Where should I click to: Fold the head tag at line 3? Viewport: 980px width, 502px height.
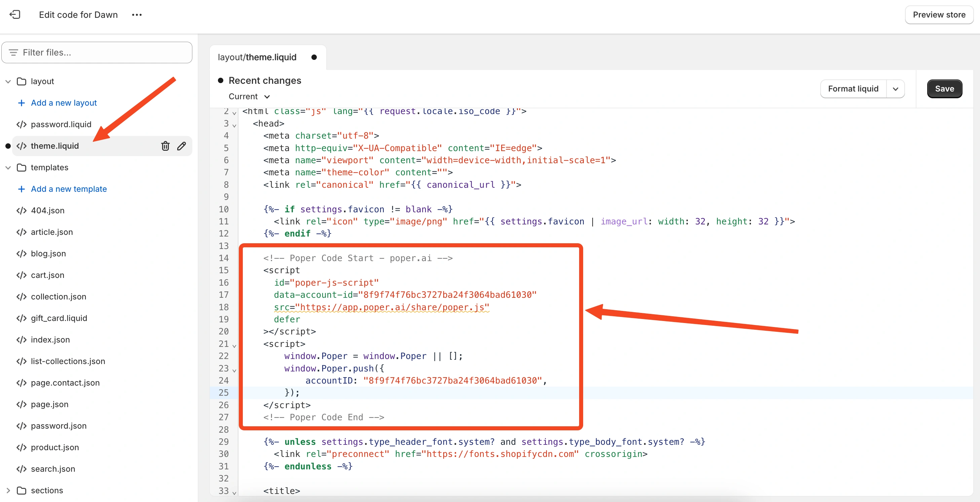click(234, 125)
